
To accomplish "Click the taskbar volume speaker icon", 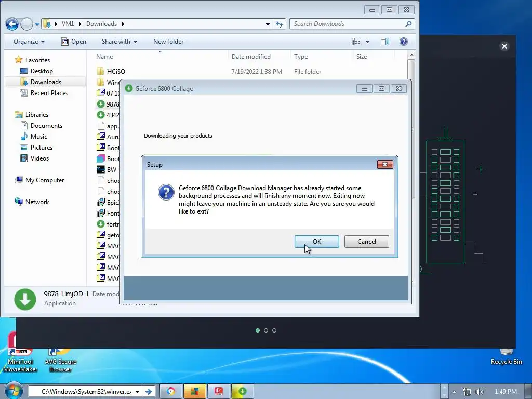I will (479, 392).
